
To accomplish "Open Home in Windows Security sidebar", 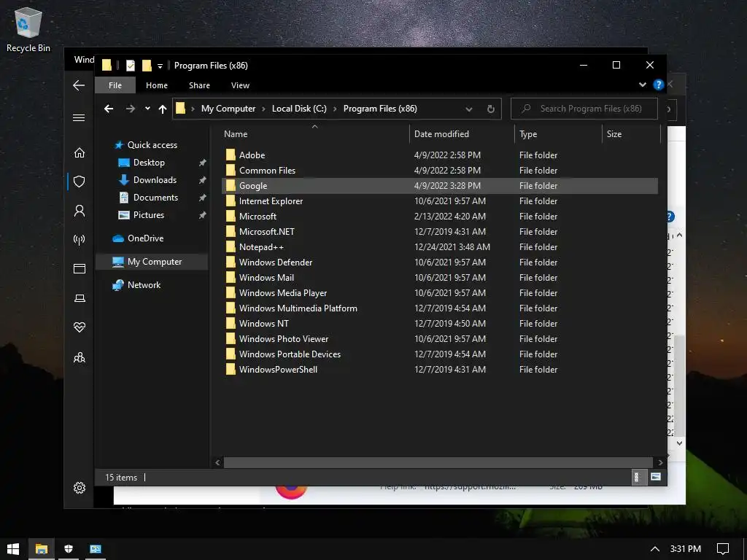I will pyautogui.click(x=79, y=152).
